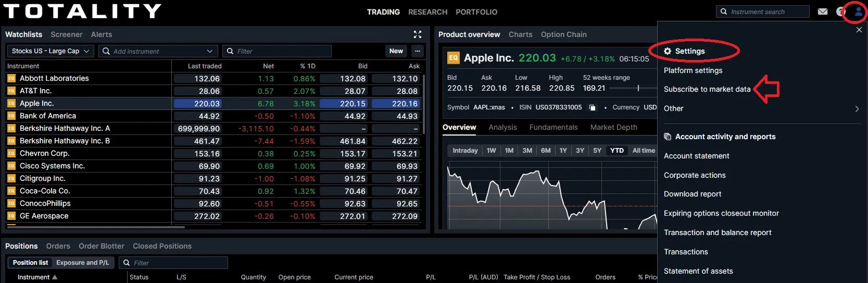Select the 5Y chart period
The image size is (868, 283).
pyautogui.click(x=597, y=151)
